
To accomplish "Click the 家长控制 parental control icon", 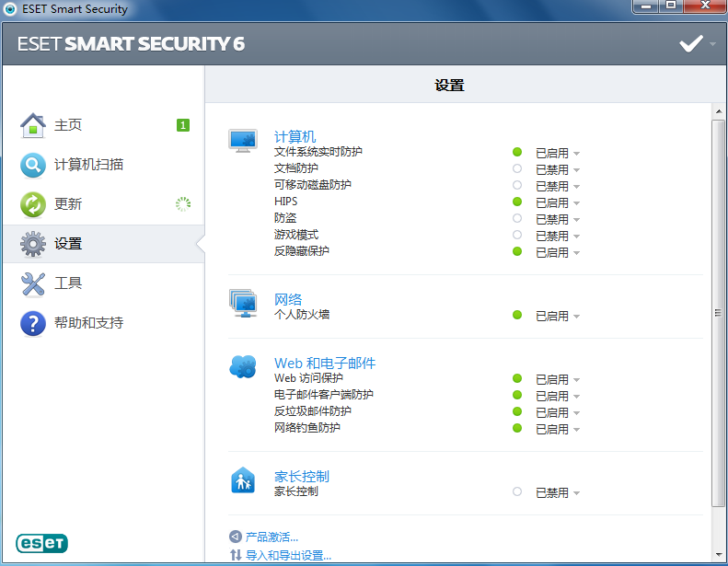I will (242, 480).
